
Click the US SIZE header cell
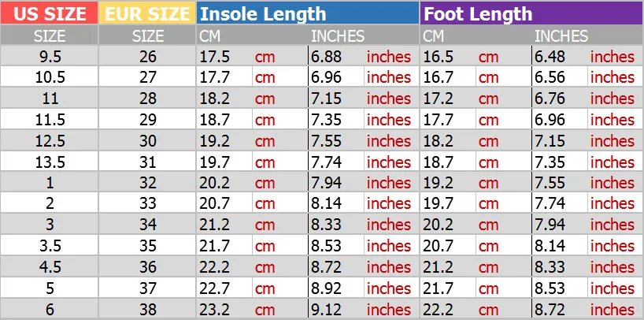click(x=49, y=13)
